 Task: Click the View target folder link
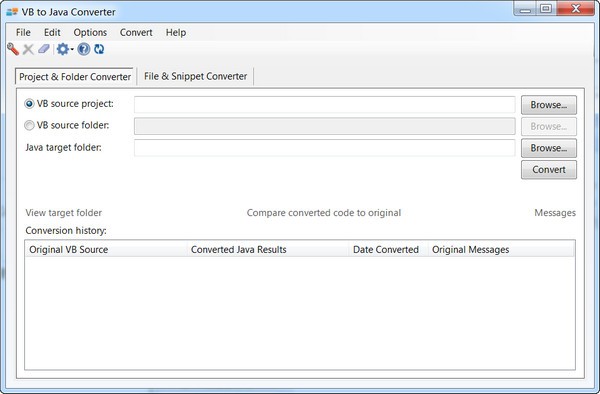coord(64,213)
